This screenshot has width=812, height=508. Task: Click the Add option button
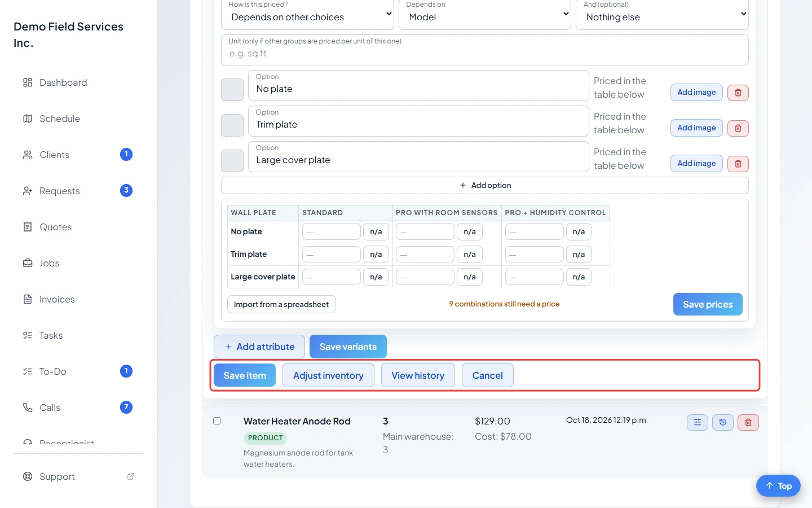(x=485, y=185)
